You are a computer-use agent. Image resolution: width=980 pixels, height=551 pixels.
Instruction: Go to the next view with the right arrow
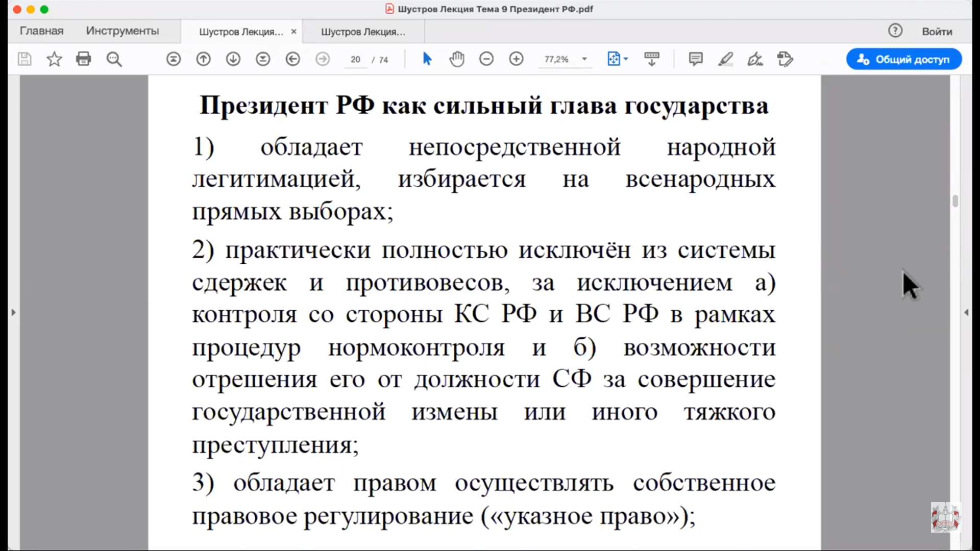[x=323, y=59]
